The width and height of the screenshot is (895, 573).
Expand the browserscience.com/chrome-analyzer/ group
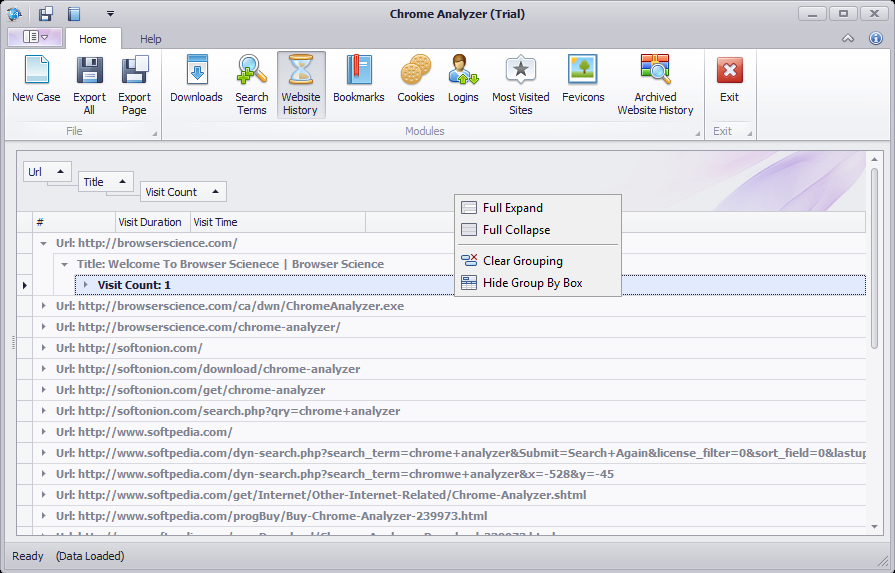click(x=43, y=327)
